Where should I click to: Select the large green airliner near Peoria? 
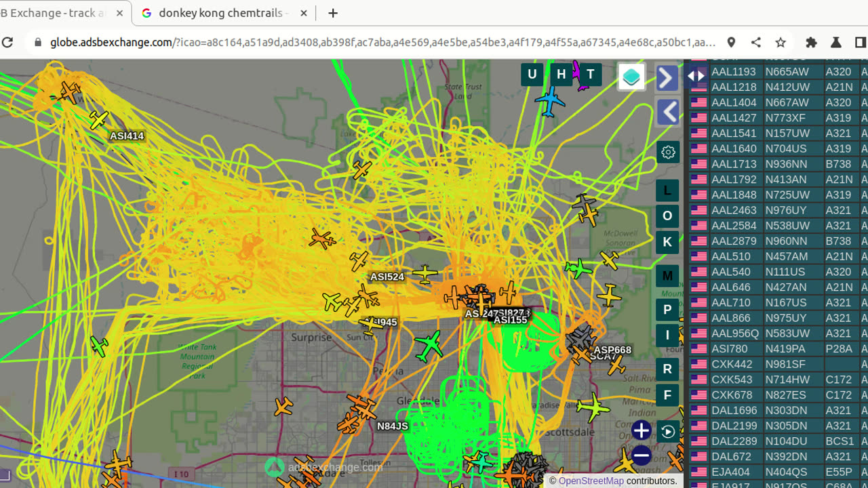tap(429, 346)
